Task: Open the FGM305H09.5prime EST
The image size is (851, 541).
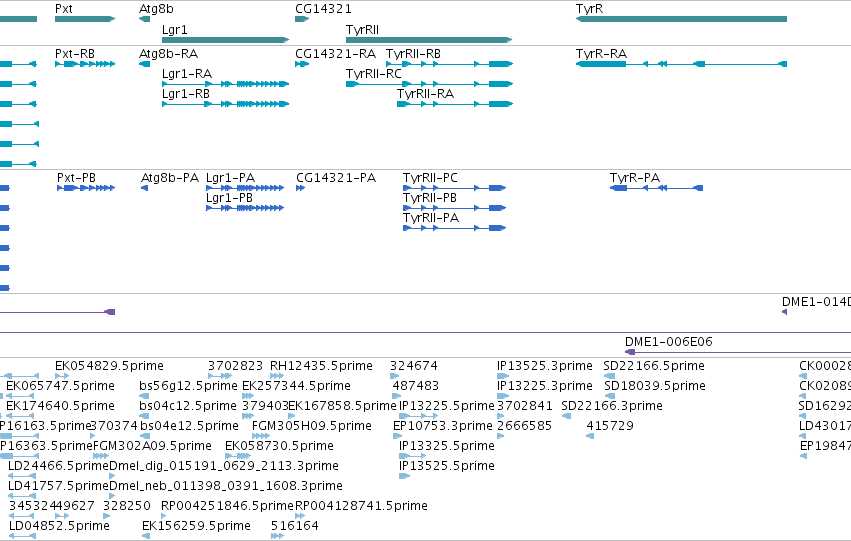Action: [261, 436]
